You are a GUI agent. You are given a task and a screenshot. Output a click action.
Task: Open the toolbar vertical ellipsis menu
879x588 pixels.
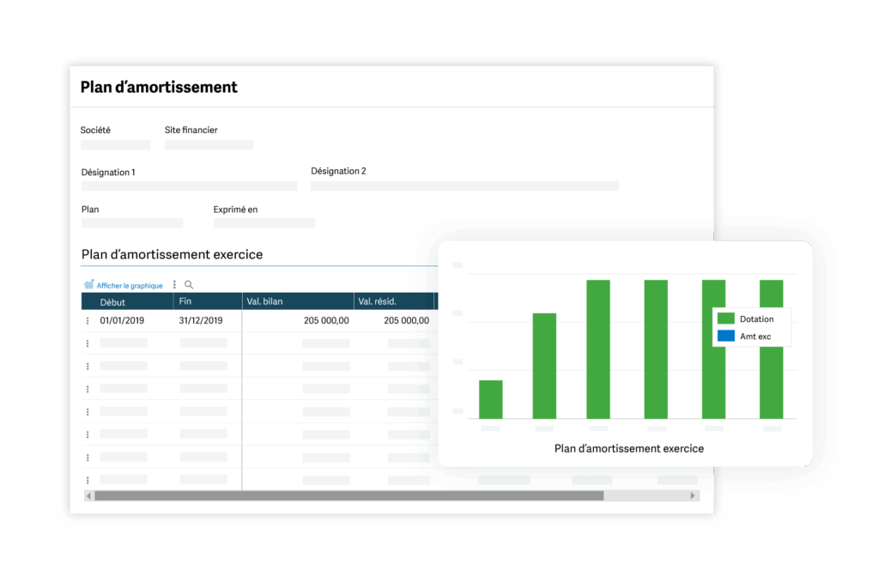[173, 284]
